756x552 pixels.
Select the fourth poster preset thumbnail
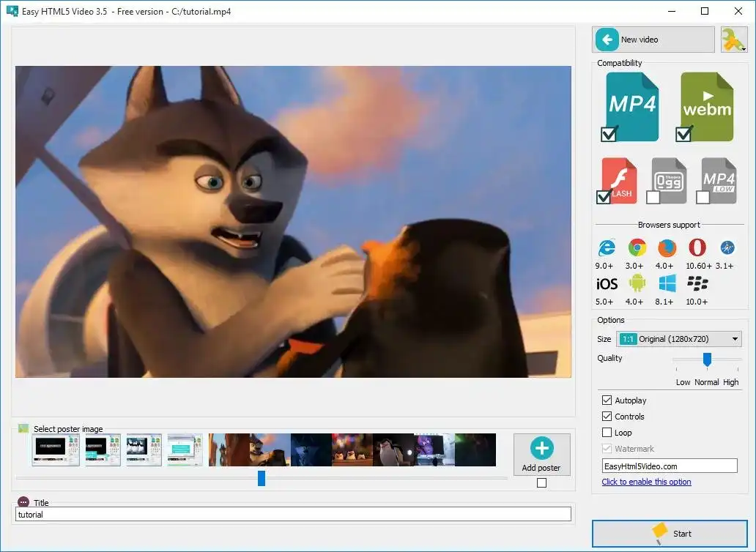[x=185, y=450]
